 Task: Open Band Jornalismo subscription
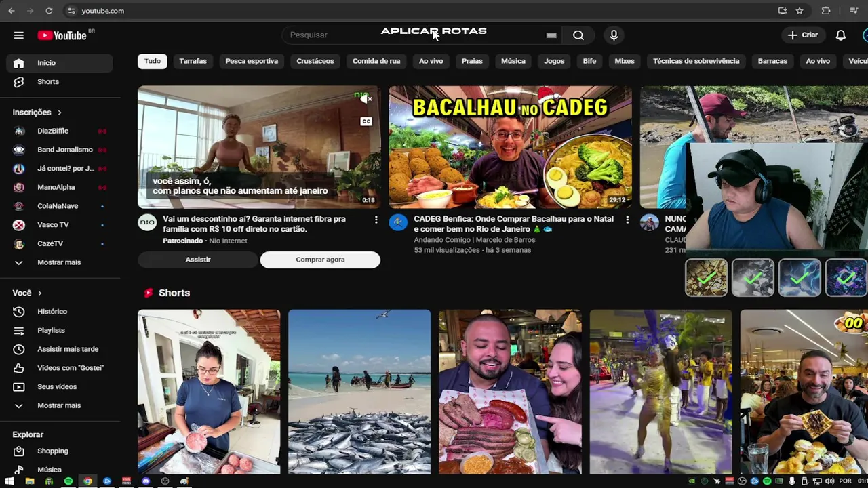(60, 150)
